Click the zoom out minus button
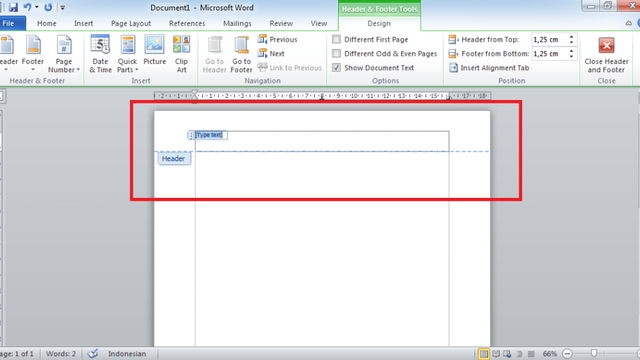This screenshot has height=360, width=640. (x=567, y=353)
